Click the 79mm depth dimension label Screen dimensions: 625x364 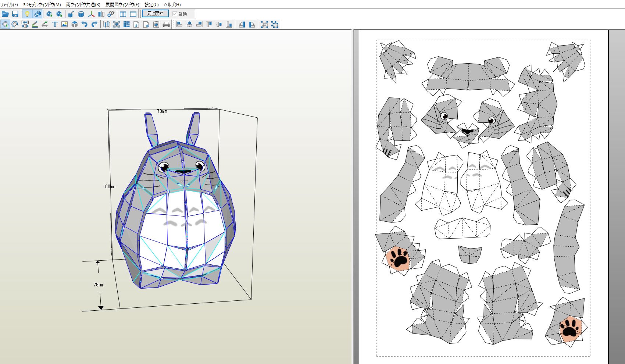[99, 285]
